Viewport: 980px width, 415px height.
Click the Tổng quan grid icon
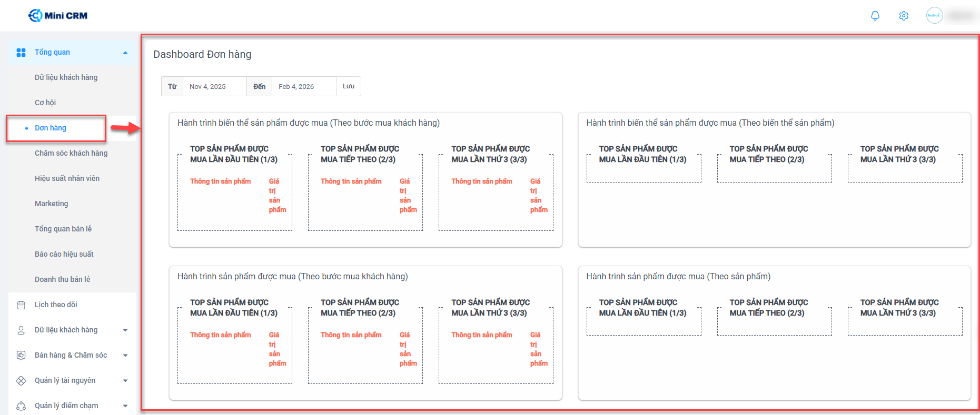[x=21, y=53]
